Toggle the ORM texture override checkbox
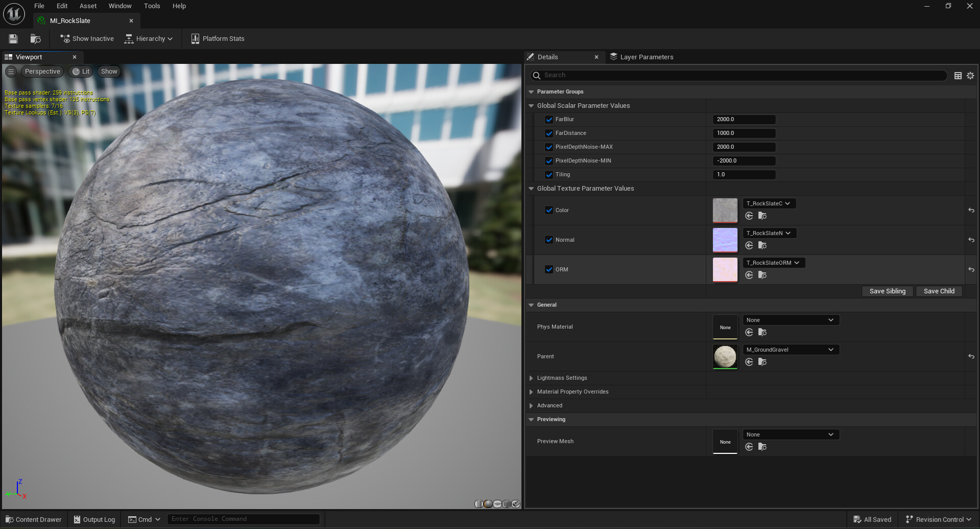This screenshot has height=529, width=980. 549,269
